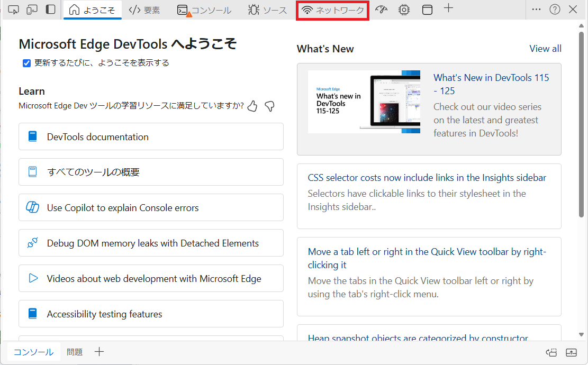Click thumbs down feedback icon
Image resolution: width=588 pixels, height=365 pixels.
[269, 106]
